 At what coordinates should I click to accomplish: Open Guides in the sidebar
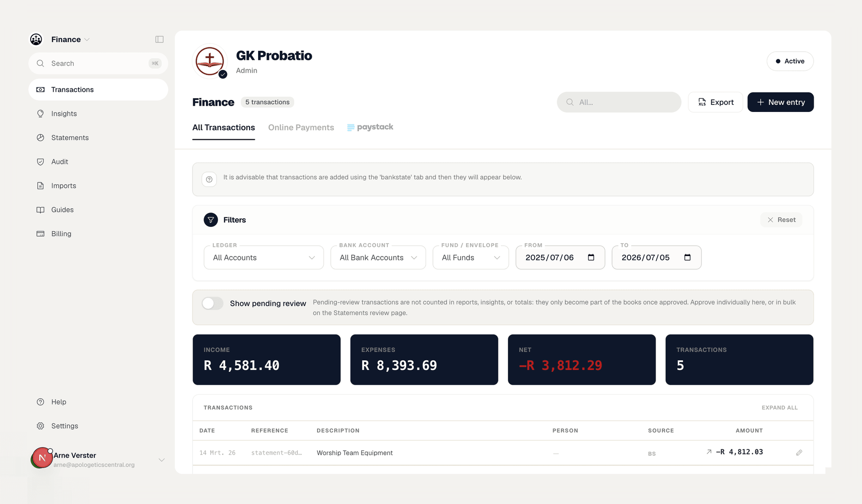(98, 210)
